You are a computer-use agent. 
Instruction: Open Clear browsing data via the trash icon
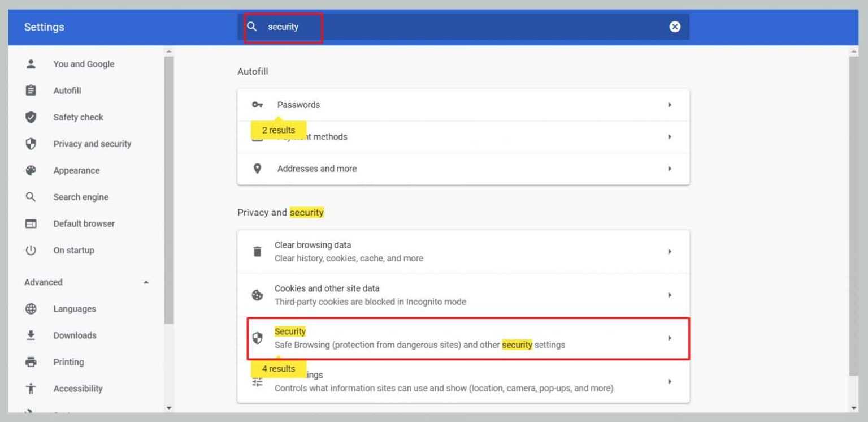pos(258,251)
